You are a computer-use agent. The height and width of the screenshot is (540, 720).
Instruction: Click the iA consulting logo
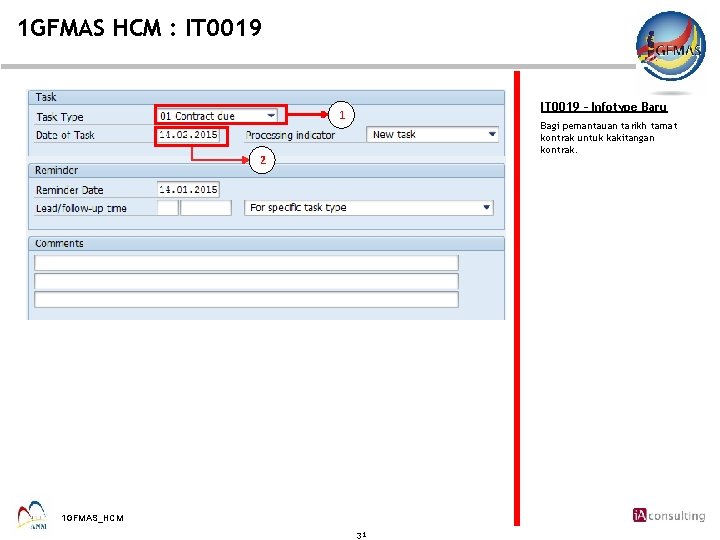click(x=669, y=515)
